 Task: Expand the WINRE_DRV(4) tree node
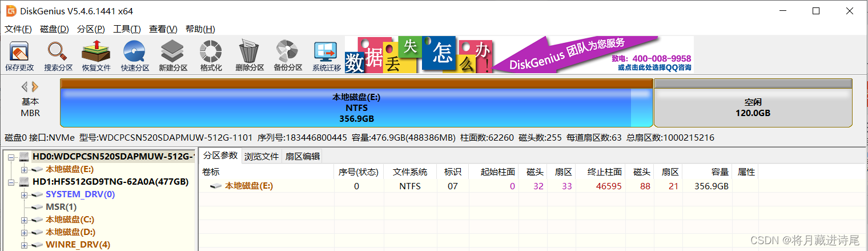[24, 245]
